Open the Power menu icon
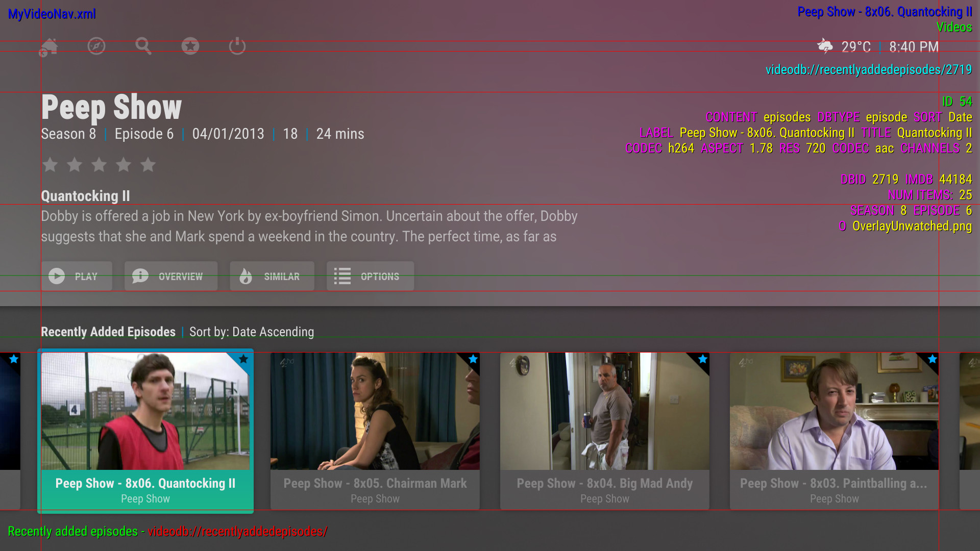 237,46
